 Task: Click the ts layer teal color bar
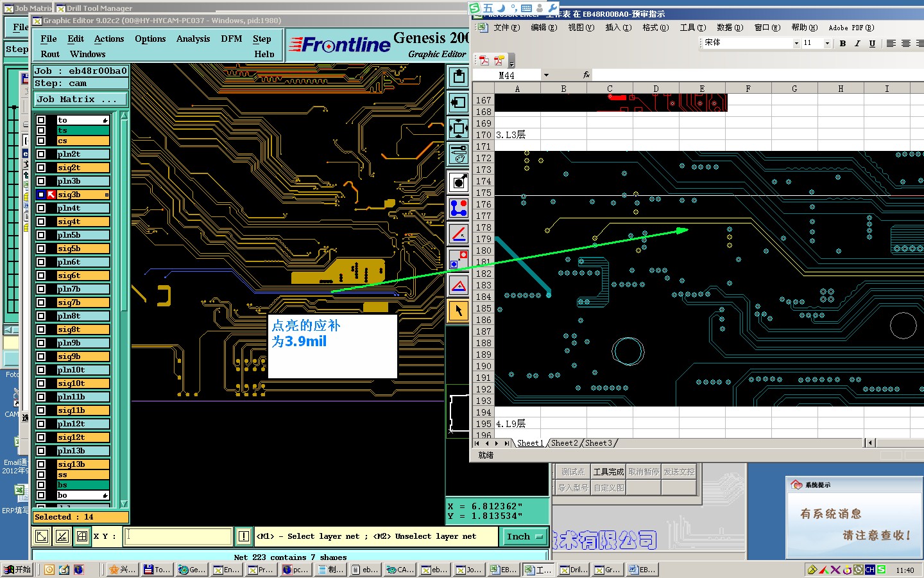pos(83,130)
